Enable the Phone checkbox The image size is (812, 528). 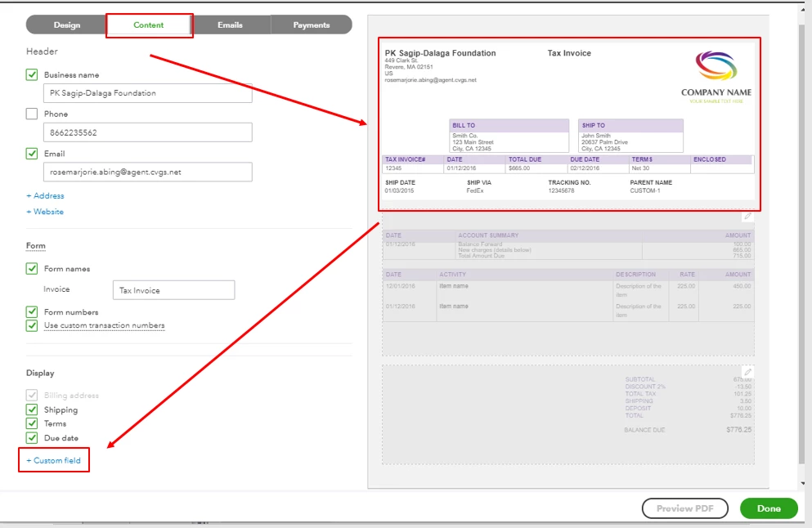pyautogui.click(x=32, y=114)
